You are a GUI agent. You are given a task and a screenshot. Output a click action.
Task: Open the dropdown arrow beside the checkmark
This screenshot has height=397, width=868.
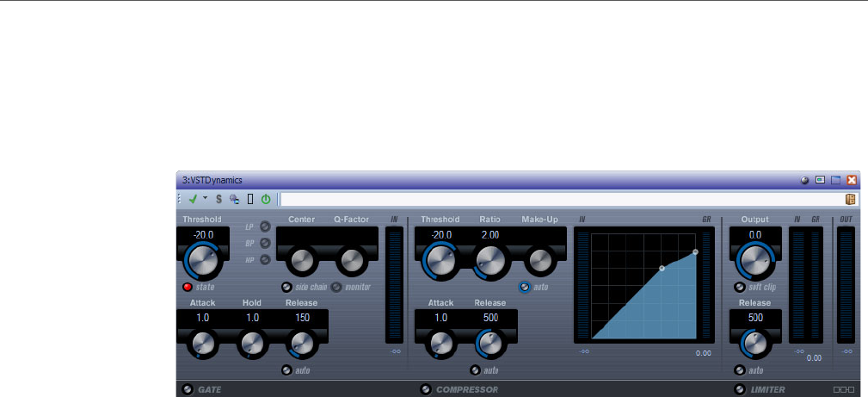[x=206, y=198]
